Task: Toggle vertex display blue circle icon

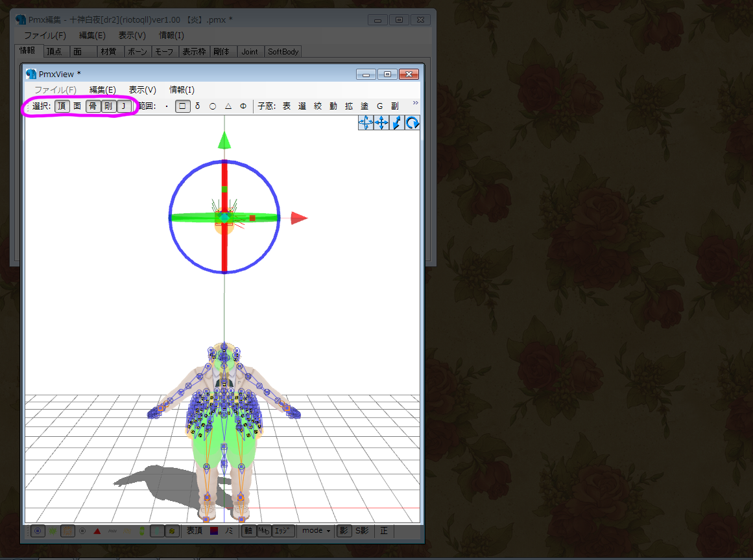Action: 38,531
